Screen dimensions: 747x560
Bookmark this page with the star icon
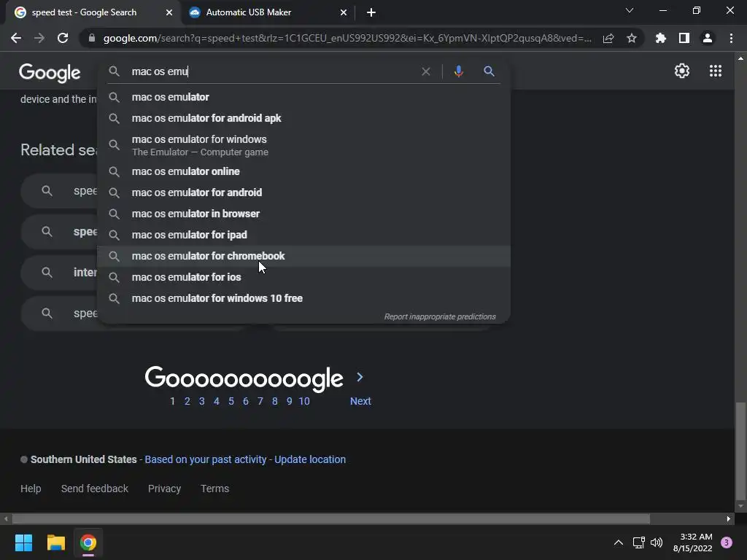[x=632, y=38]
